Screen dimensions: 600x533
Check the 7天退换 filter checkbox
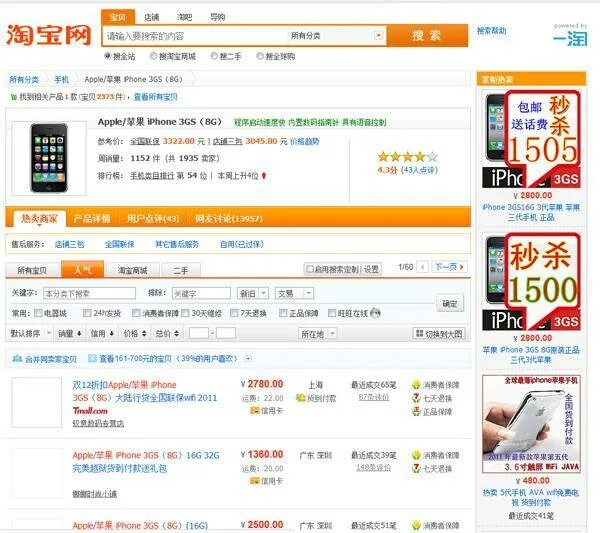click(x=234, y=313)
